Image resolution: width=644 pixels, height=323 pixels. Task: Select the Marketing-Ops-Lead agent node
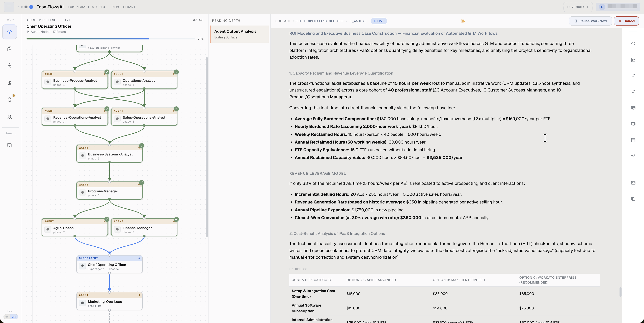[x=110, y=301]
